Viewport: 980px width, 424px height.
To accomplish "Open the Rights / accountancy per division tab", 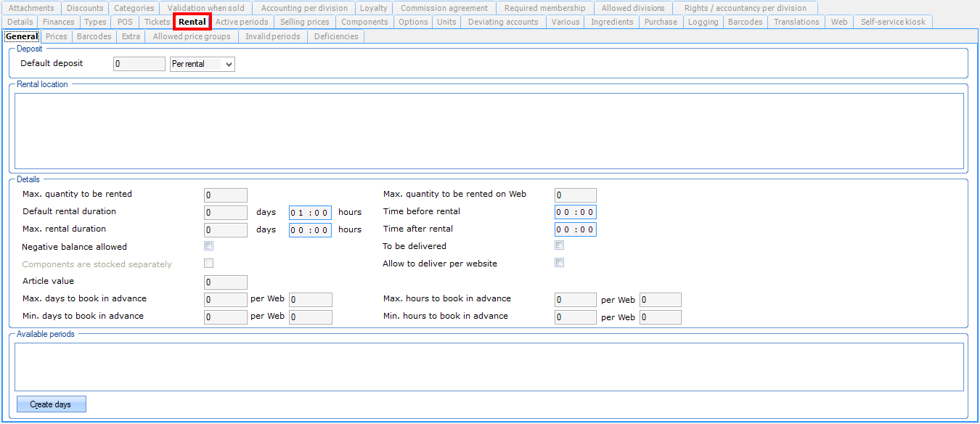I will tap(745, 8).
